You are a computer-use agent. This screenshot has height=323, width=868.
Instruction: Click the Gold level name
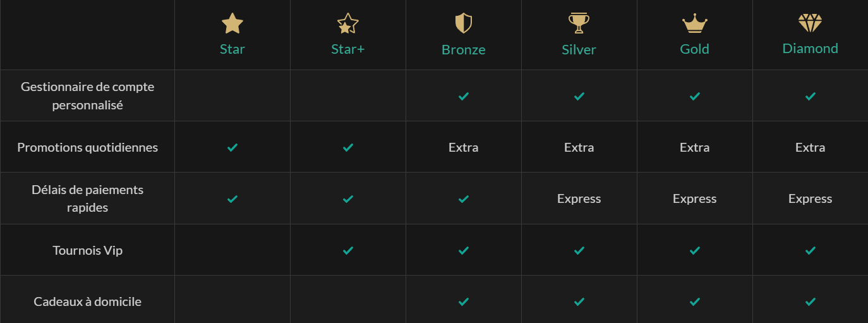(x=694, y=49)
